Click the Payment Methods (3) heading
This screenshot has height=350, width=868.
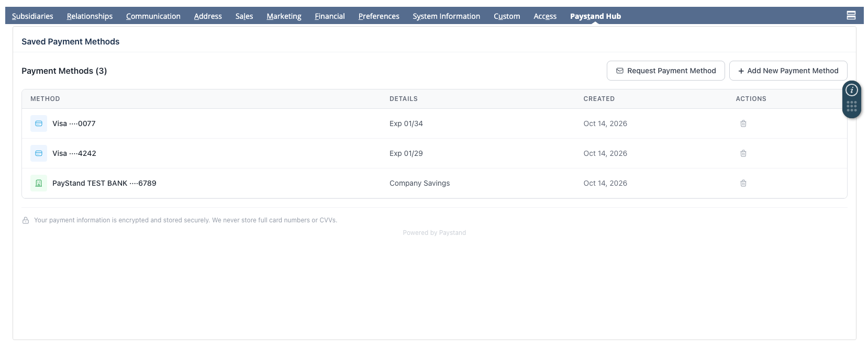click(x=64, y=71)
